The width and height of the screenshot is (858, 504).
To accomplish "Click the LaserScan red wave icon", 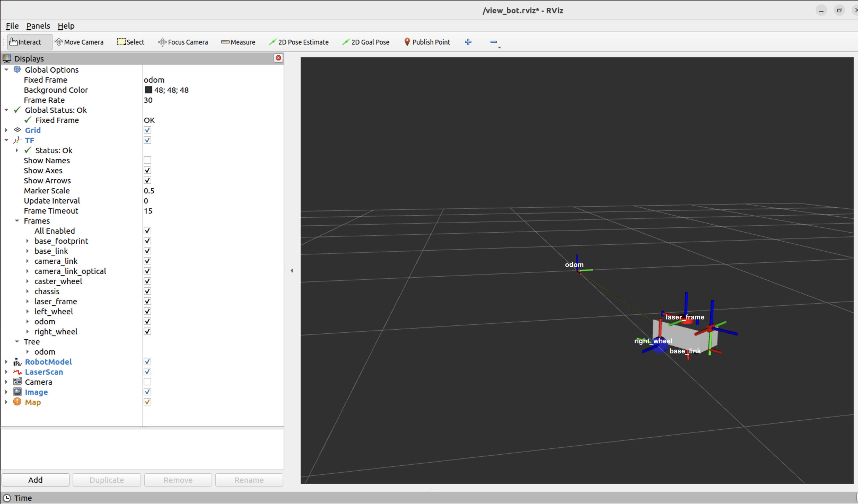I will [x=17, y=372].
